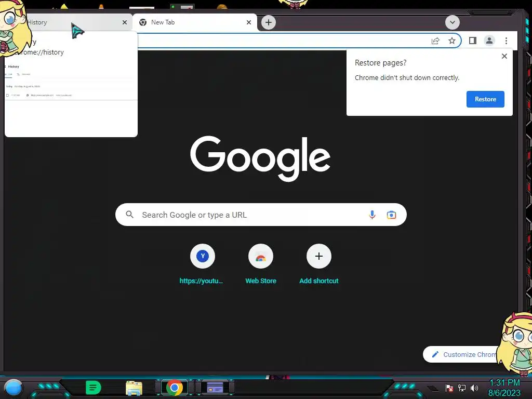Screen dimensions: 532x399
Task: Click the Restore button
Action: coord(485,99)
